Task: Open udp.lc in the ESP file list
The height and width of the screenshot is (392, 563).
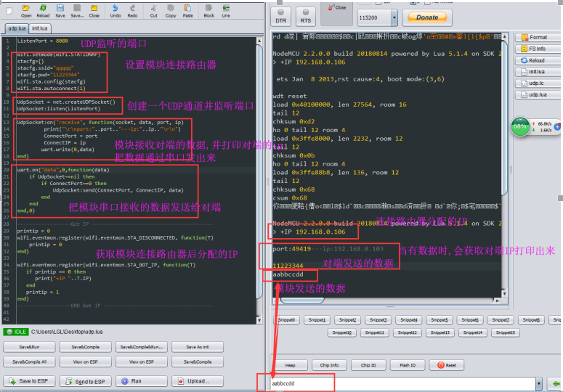Action: point(538,83)
